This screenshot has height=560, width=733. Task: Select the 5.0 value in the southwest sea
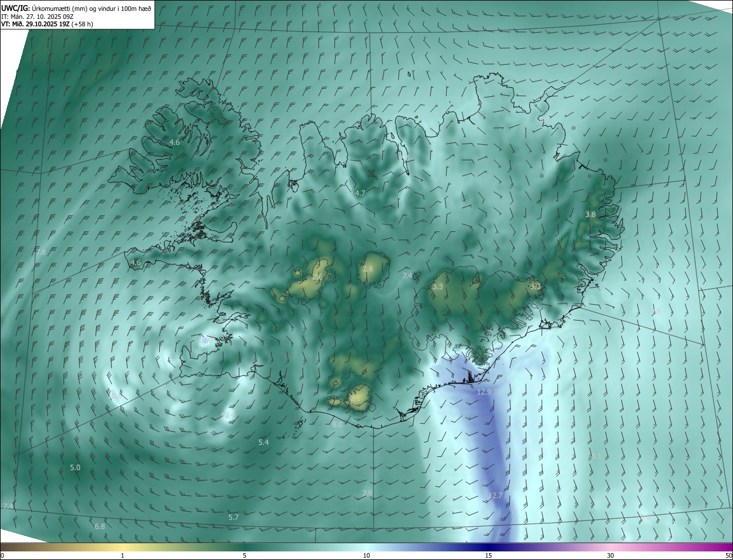click(75, 467)
